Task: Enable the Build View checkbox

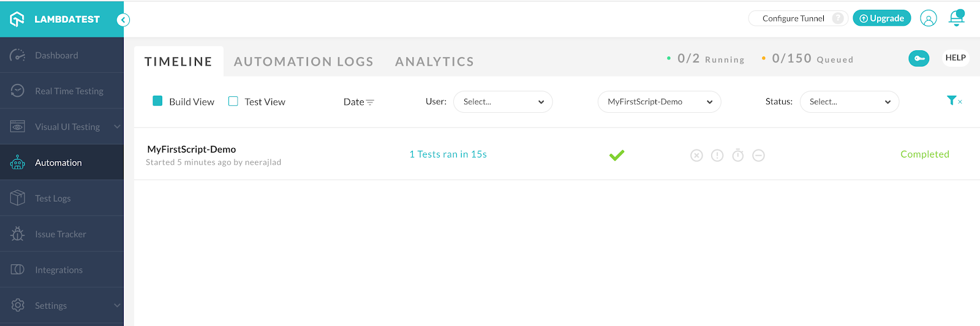Action: coord(157,101)
